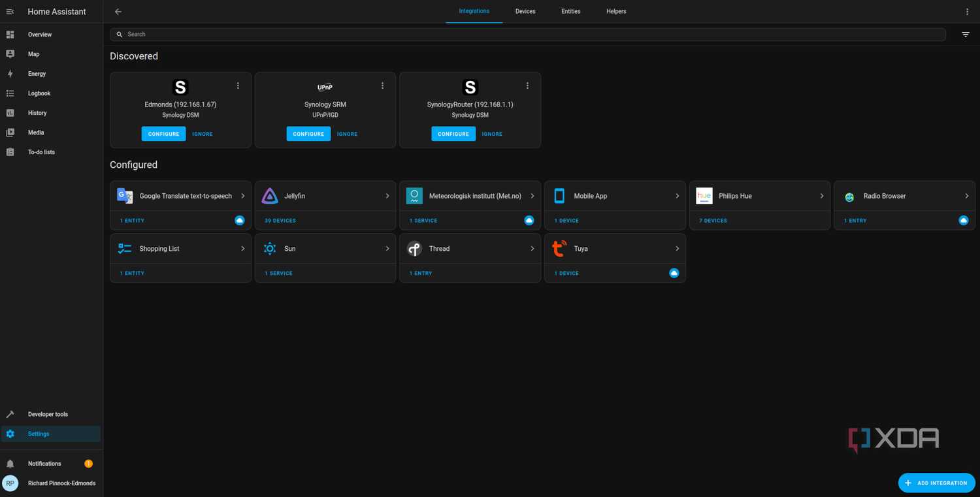
Task: Click cloud icon on Tuya card
Action: pos(674,273)
